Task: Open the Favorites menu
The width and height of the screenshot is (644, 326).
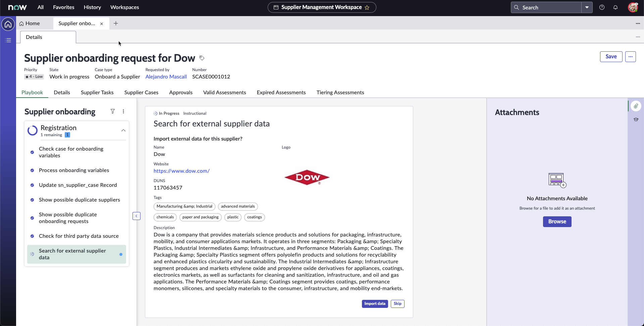Action: tap(64, 7)
